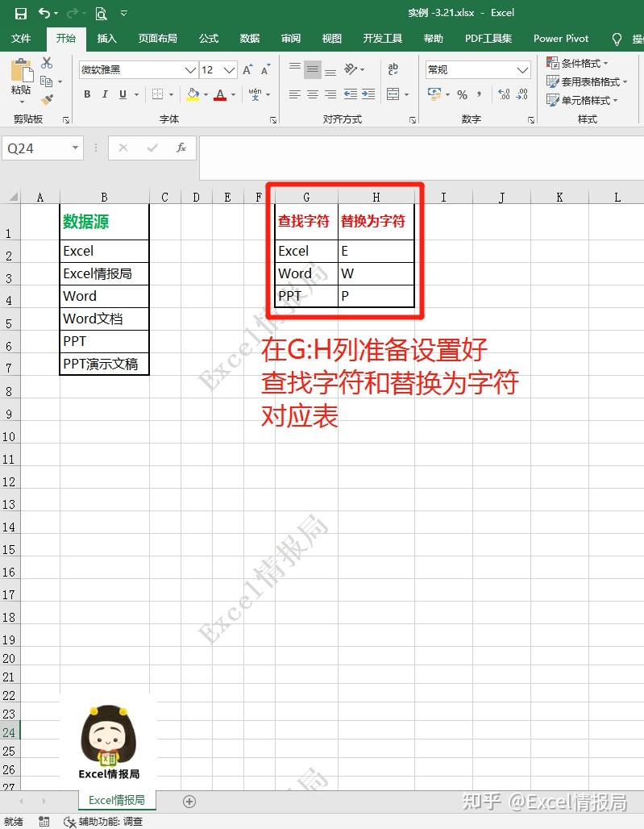This screenshot has width=644, height=829.
Task: Apply Percent Style format
Action: [x=463, y=94]
